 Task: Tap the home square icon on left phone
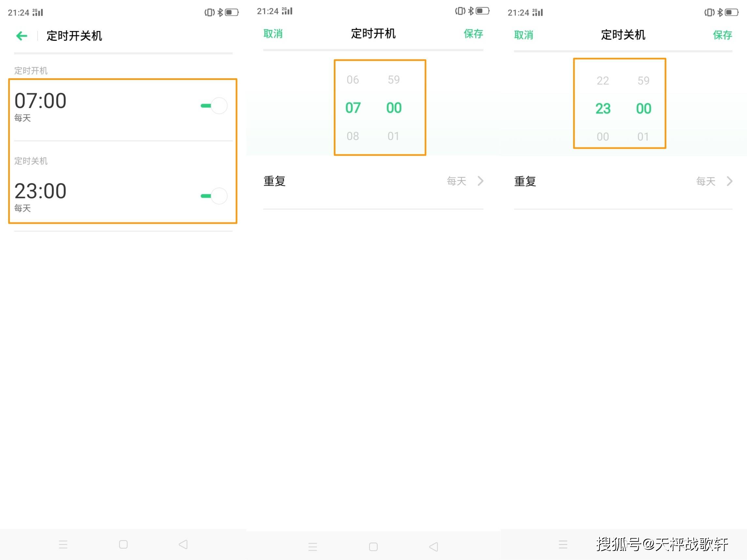click(x=123, y=544)
